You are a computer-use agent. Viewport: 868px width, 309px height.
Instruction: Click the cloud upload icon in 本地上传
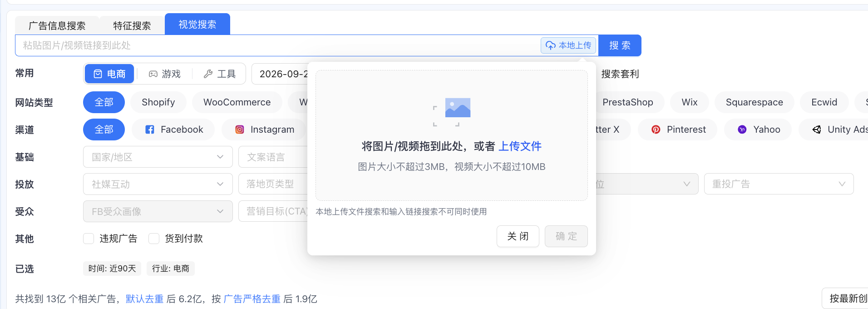(550, 45)
